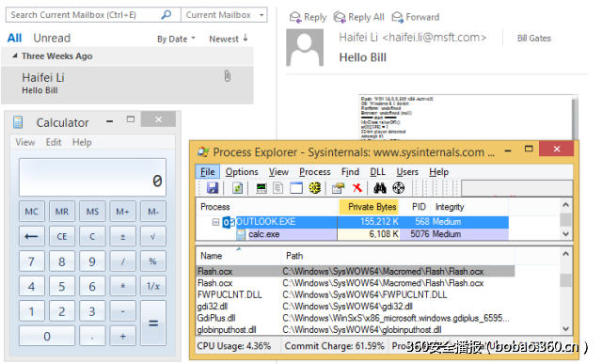
Task: Select the gdi32.dll row
Action: pyautogui.click(x=356, y=306)
